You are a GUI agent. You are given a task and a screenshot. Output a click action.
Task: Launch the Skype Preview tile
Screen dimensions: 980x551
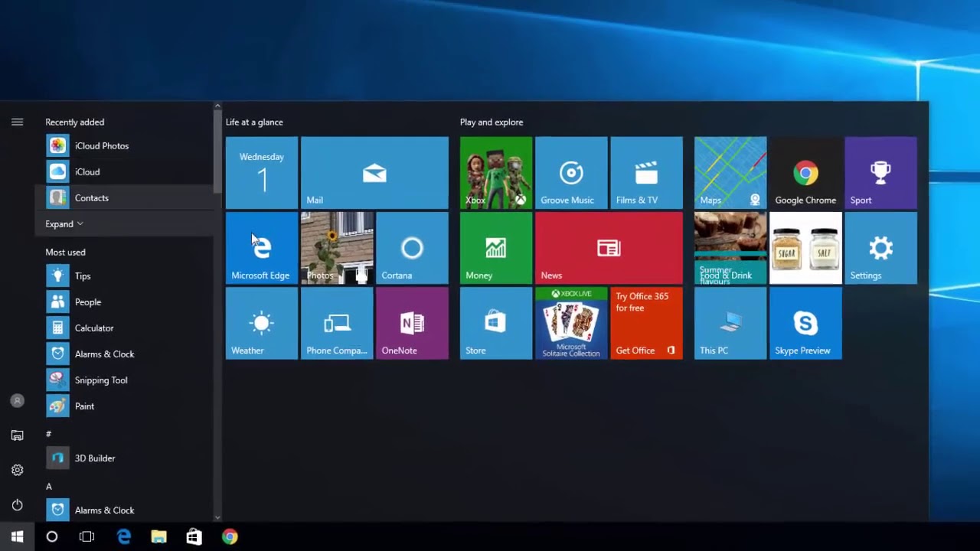(x=805, y=323)
